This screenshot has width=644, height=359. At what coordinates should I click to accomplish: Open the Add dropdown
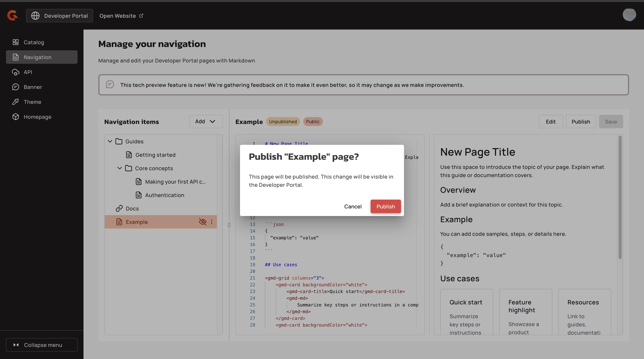[x=206, y=122]
